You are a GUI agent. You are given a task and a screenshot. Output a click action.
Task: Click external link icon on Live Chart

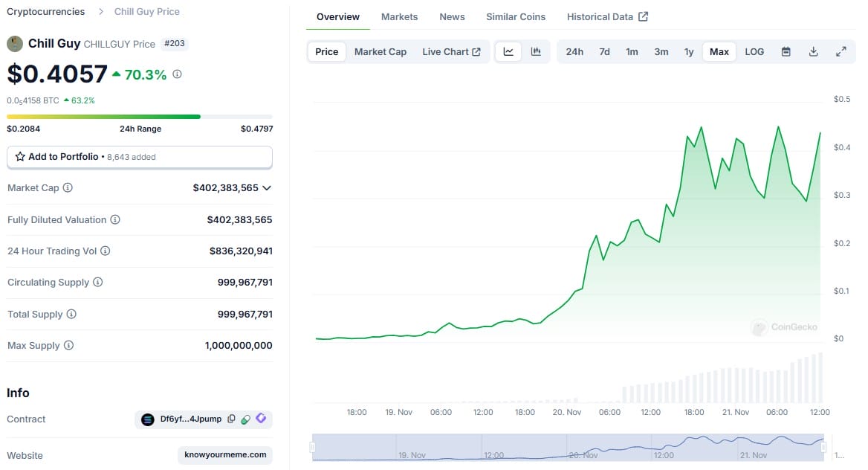[476, 51]
